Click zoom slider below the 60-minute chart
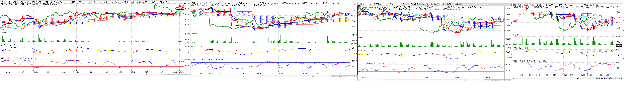The width and height of the screenshot is (644, 98). point(587,78)
